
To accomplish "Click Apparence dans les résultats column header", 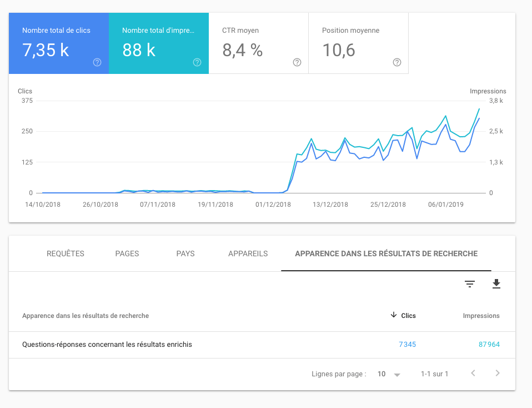I will (x=86, y=316).
